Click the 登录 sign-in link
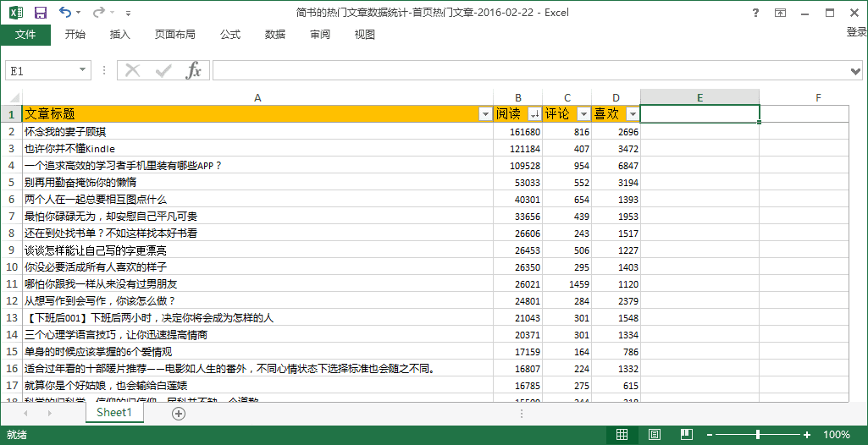Viewport: 868px width, 445px height. pos(856,32)
